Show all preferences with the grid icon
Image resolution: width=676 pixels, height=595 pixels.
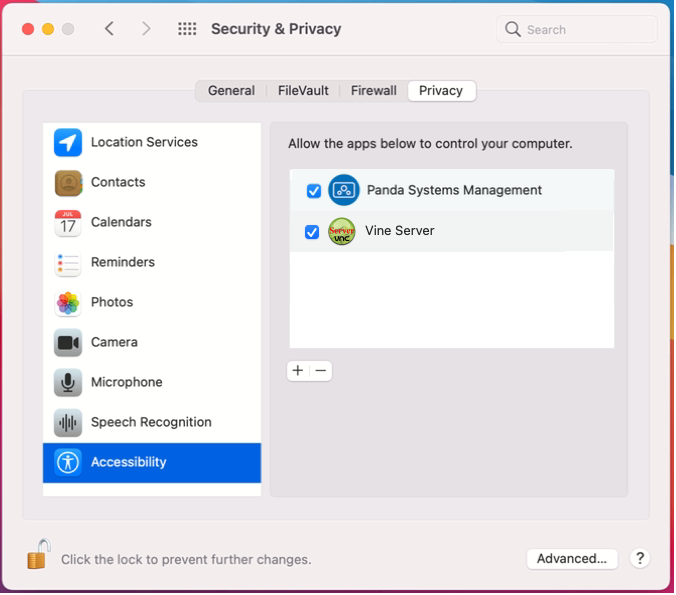(188, 29)
